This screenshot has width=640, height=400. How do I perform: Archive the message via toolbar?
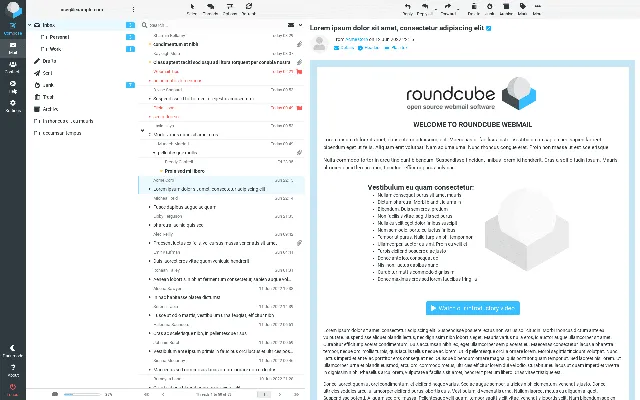pos(506,9)
